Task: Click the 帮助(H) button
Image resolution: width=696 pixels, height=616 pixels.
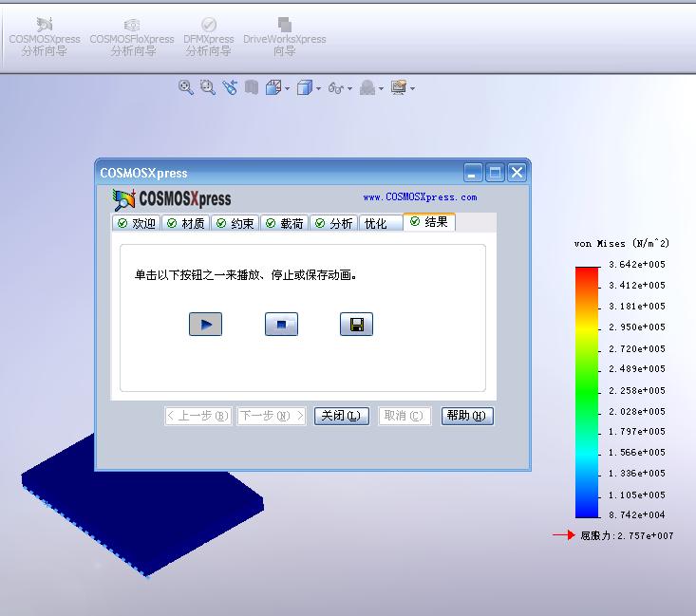Action: click(x=467, y=416)
